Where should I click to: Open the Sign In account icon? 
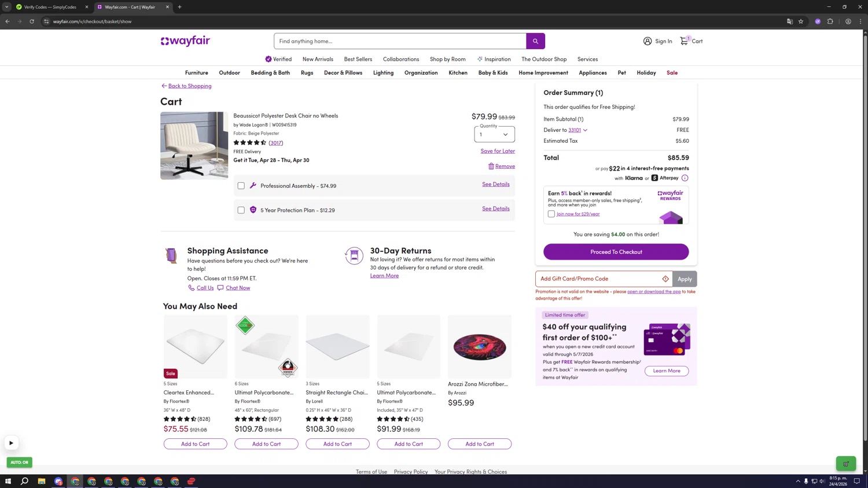pyautogui.click(x=648, y=41)
